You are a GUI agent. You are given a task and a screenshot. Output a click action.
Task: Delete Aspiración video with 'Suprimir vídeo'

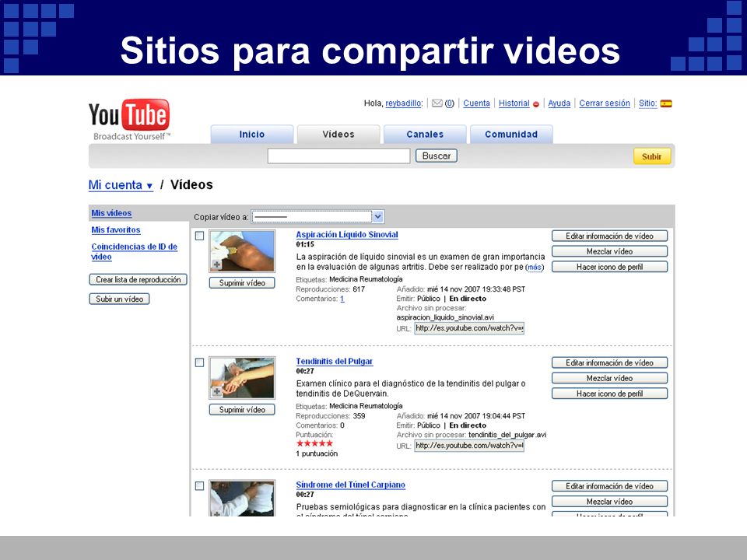[242, 283]
